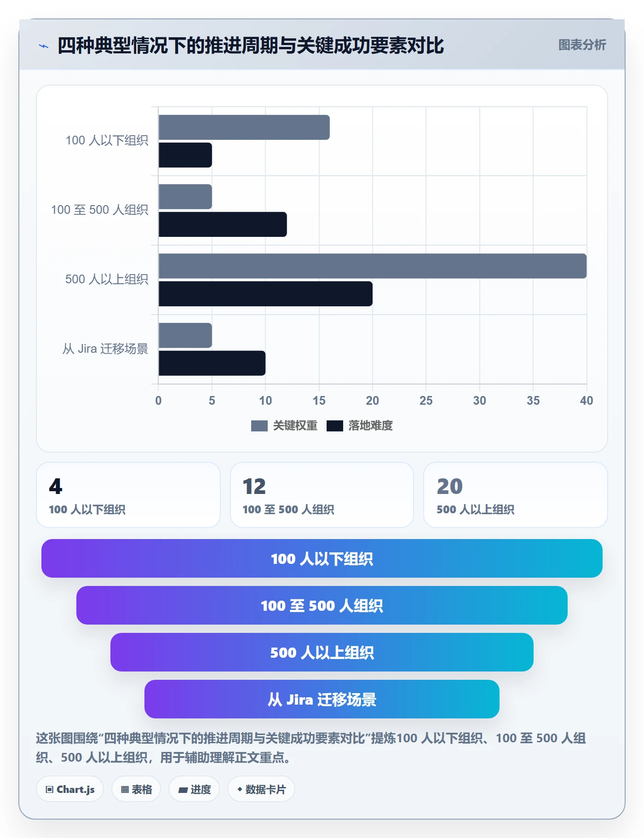This screenshot has width=644, height=838.
Task: Click the 表格 grid icon tag
Action: 136,789
